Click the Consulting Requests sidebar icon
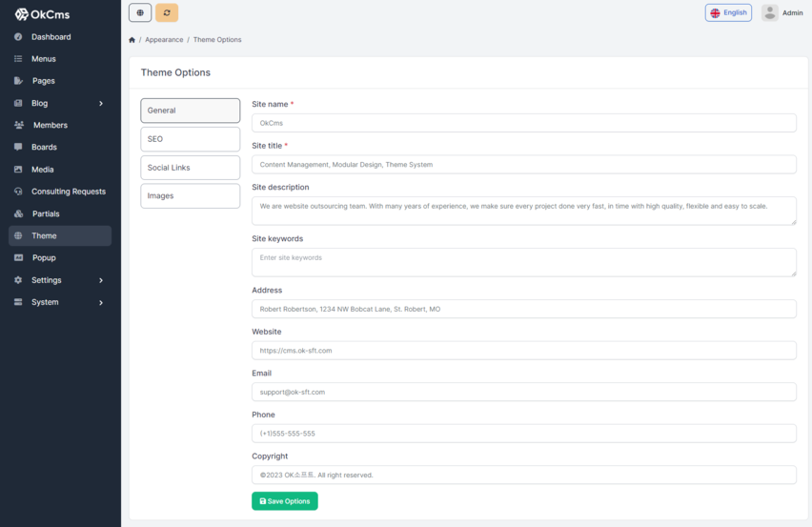The image size is (812, 527). pos(18,192)
